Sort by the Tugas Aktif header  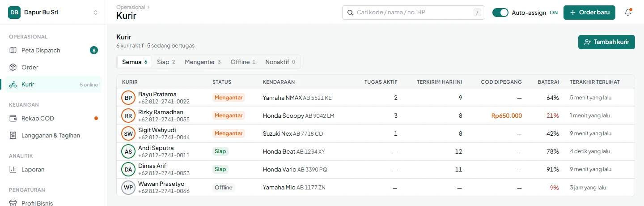(381, 82)
